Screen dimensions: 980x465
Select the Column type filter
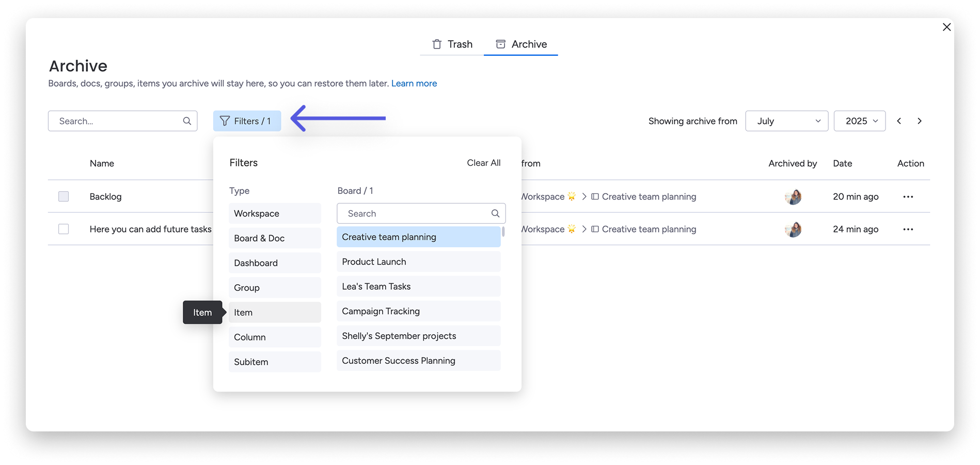click(x=275, y=337)
